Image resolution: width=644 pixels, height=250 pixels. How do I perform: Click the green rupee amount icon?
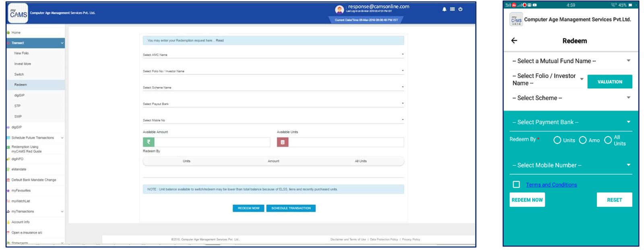[x=149, y=142]
